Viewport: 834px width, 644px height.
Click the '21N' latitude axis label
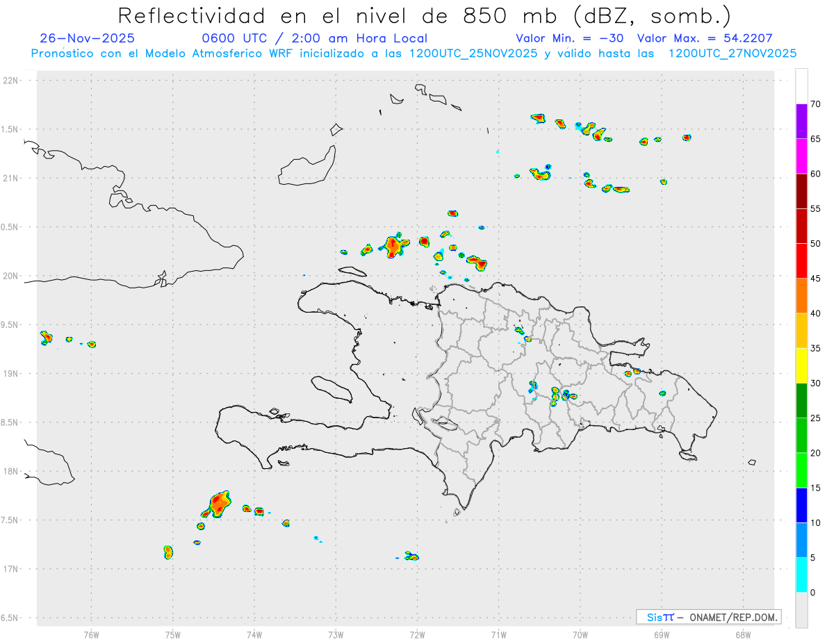click(12, 178)
